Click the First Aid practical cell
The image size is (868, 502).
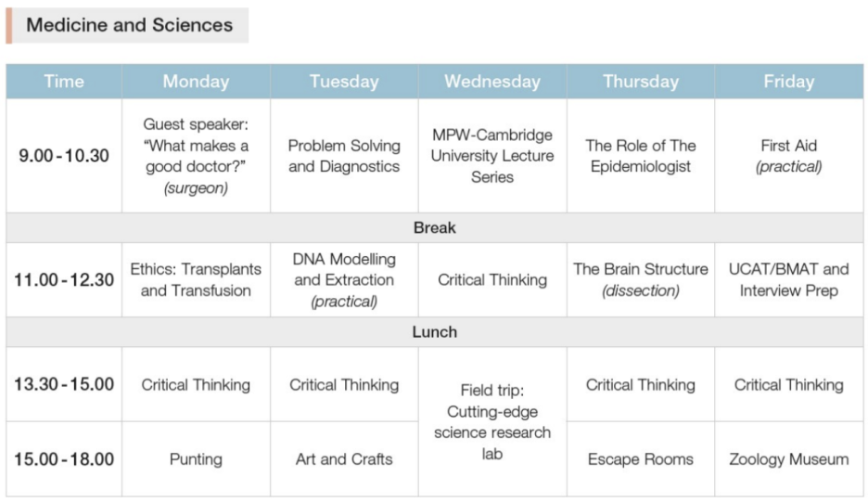tap(788, 156)
